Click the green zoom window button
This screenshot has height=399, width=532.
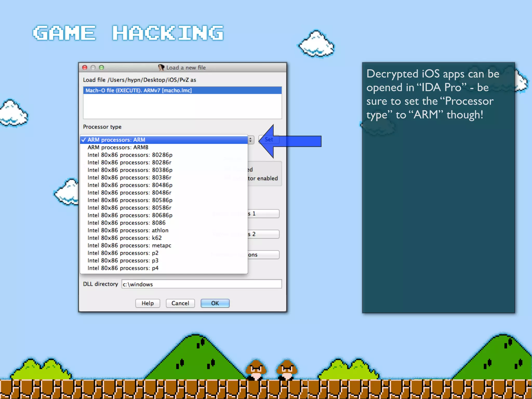[102, 68]
